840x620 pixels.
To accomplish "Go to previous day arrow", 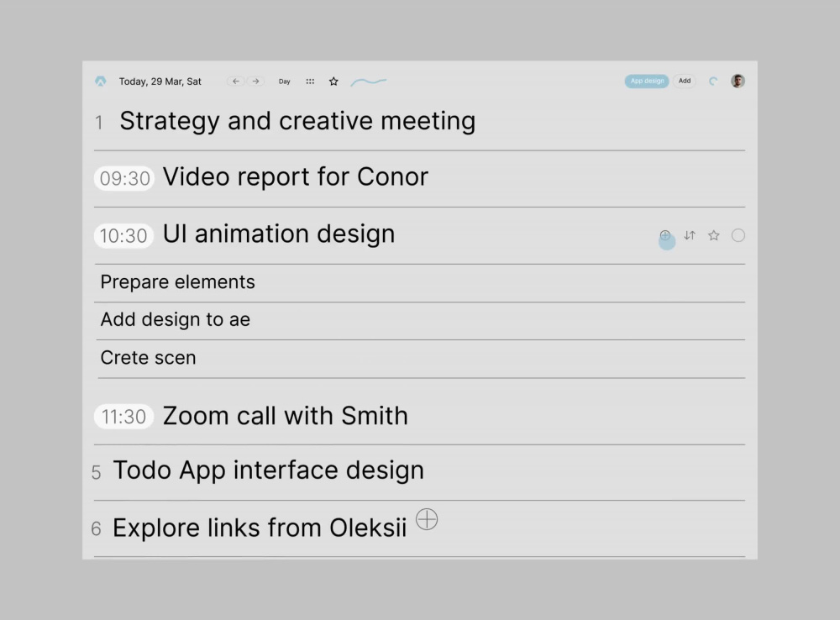I will (x=236, y=81).
